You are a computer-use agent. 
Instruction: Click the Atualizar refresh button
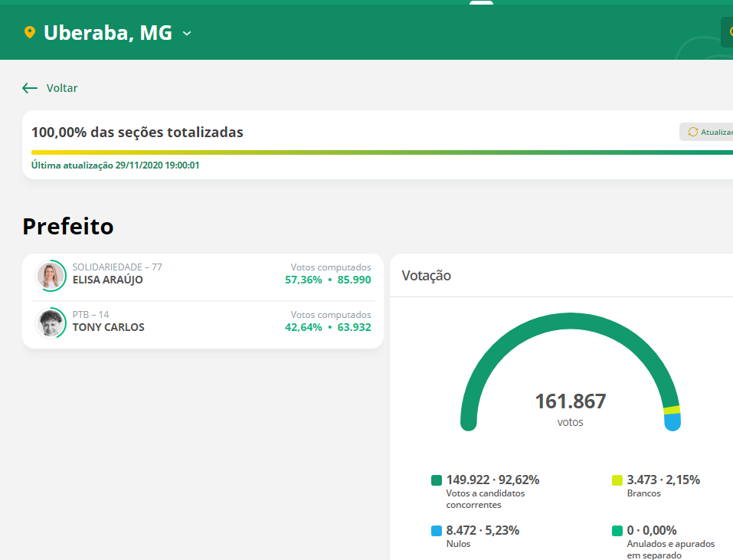(x=707, y=132)
